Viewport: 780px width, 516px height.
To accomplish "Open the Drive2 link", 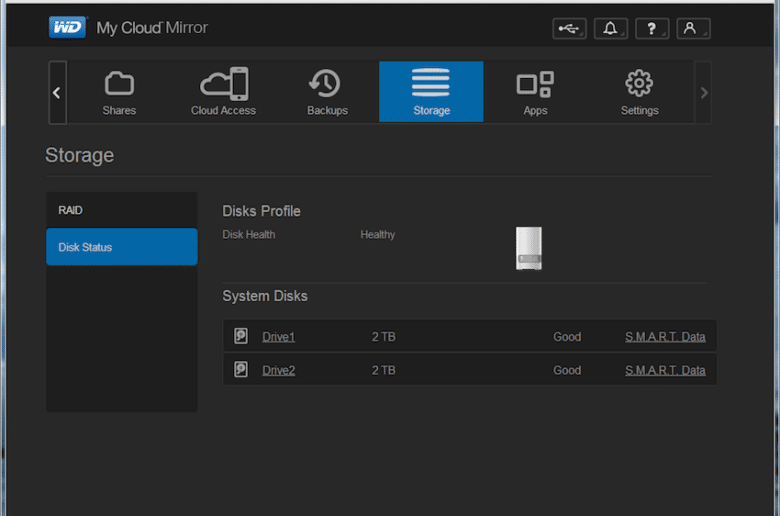I will [x=279, y=370].
